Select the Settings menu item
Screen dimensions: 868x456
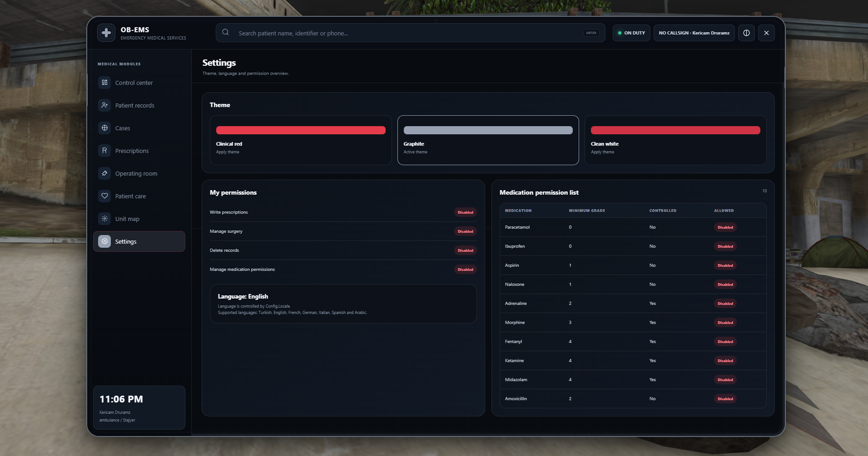click(139, 241)
